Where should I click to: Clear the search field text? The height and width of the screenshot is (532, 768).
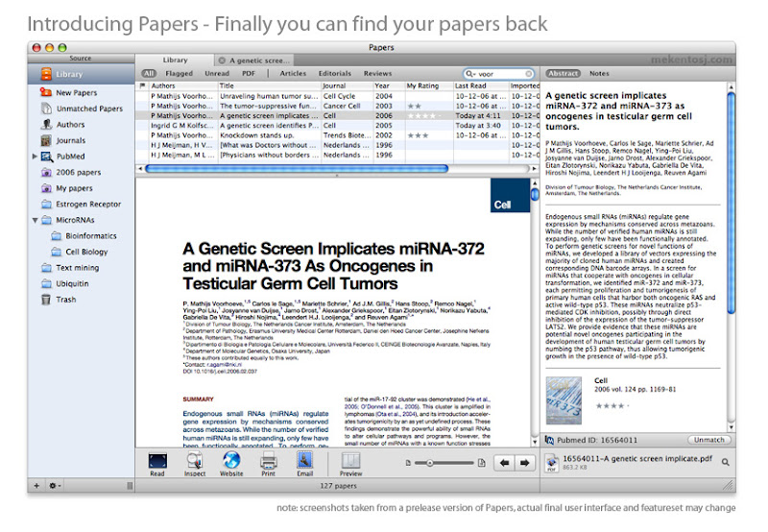coord(529,74)
